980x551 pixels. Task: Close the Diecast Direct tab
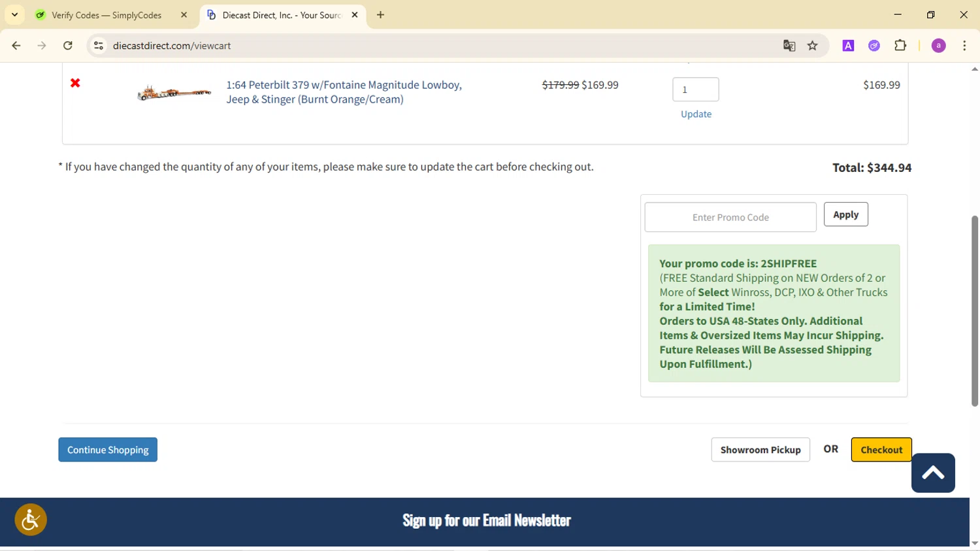tap(355, 15)
